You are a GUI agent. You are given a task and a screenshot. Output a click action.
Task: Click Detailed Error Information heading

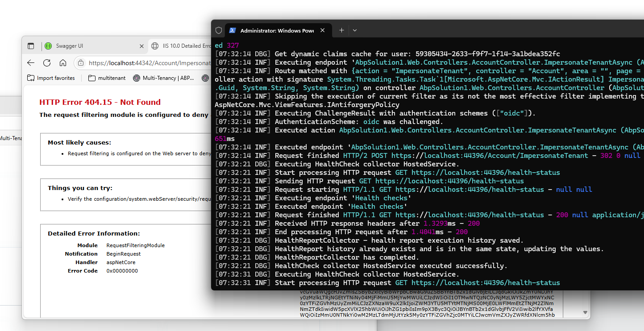[94, 233]
